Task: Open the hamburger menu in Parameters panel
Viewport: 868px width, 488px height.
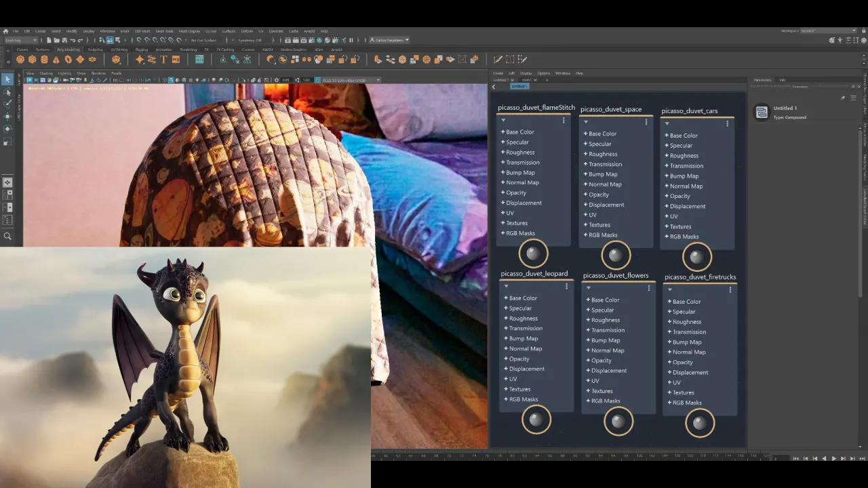Action: click(x=853, y=98)
